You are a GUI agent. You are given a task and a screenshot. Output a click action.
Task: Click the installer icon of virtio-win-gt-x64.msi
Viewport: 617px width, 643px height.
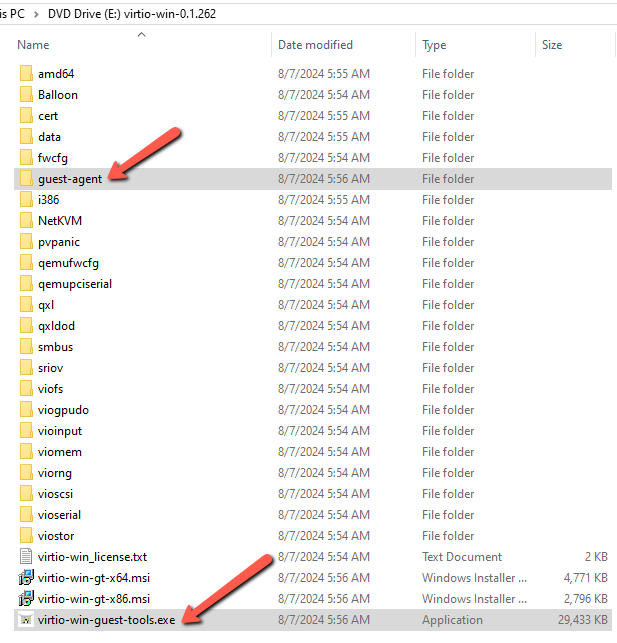click(x=26, y=577)
